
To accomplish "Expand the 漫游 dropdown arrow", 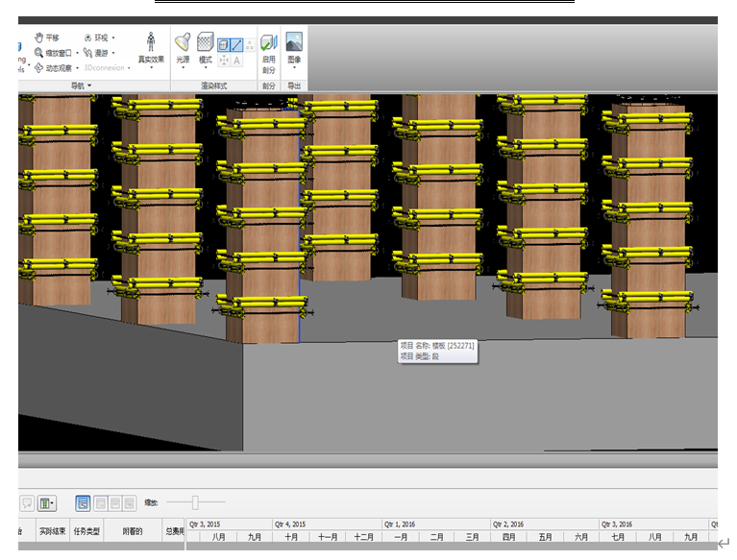I will (x=113, y=53).
